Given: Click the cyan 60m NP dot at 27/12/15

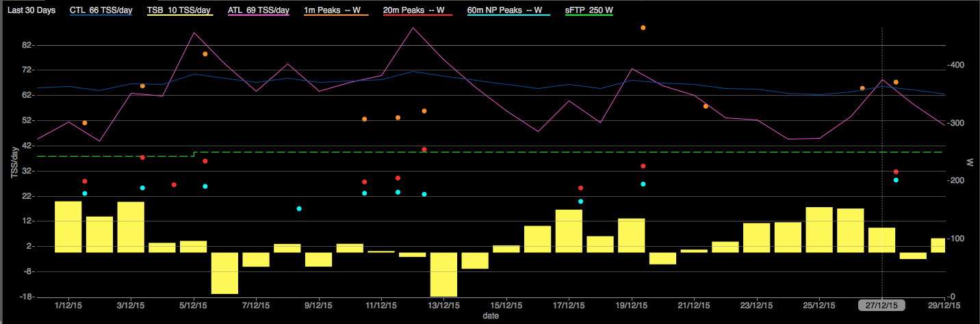Looking at the screenshot, I should tap(896, 180).
